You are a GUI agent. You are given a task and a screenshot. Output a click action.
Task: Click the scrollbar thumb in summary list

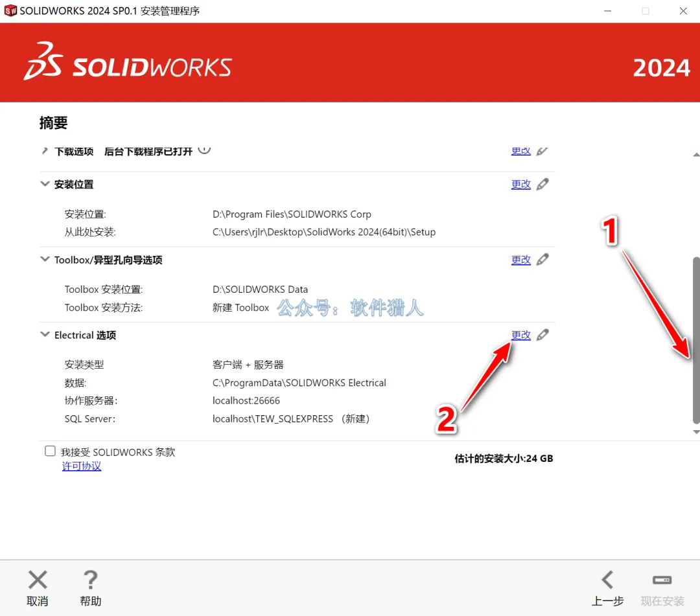click(x=696, y=340)
